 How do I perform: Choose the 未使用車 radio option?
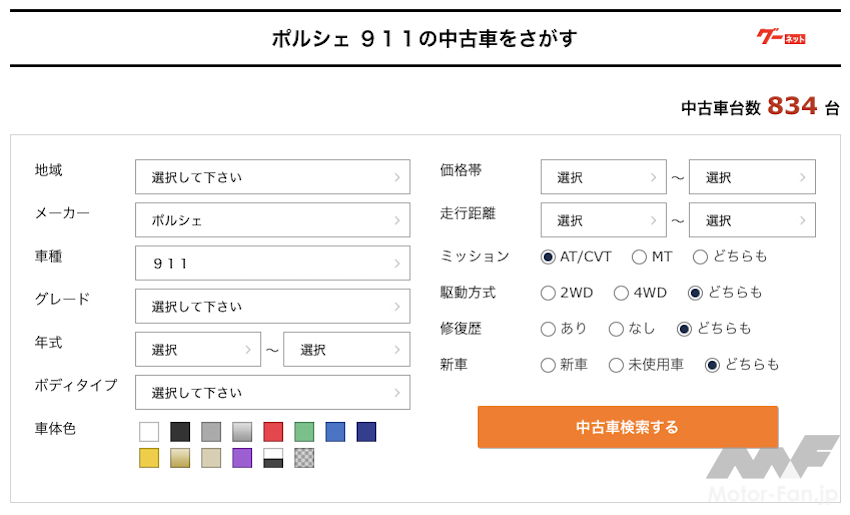click(616, 365)
